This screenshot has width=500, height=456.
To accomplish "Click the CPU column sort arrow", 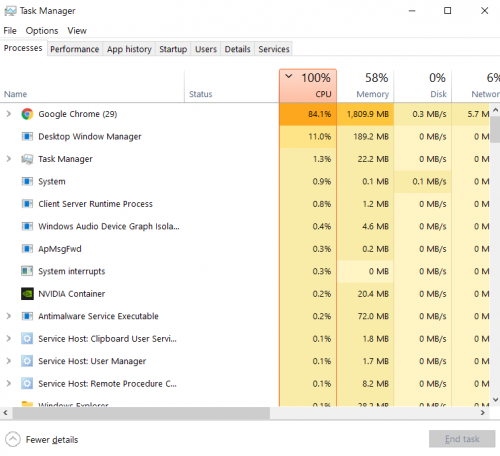I will tap(289, 76).
